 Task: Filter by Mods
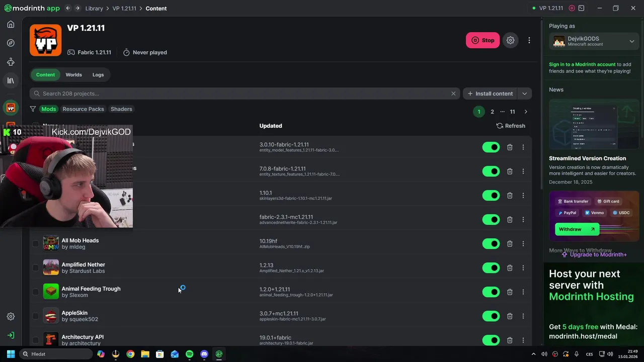[49, 109]
